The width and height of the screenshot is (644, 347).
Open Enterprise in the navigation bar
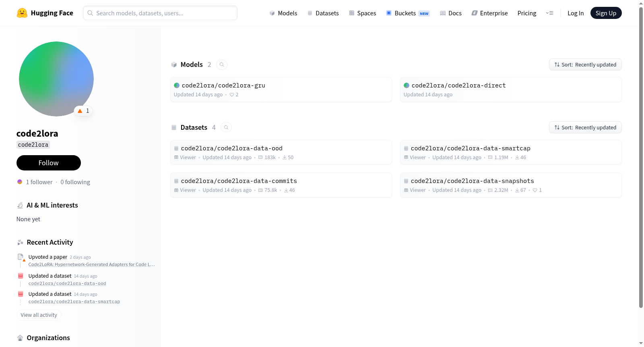coord(489,13)
